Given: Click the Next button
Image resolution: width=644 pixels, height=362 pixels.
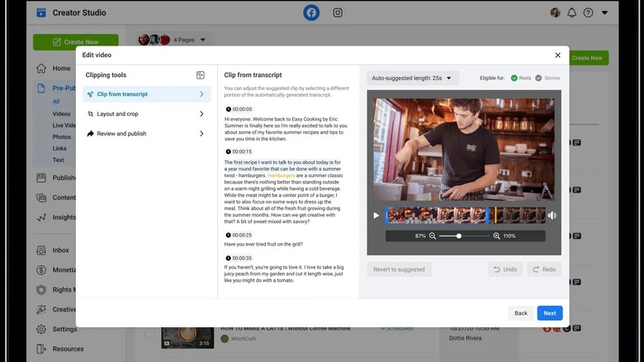Looking at the screenshot, I should [550, 313].
